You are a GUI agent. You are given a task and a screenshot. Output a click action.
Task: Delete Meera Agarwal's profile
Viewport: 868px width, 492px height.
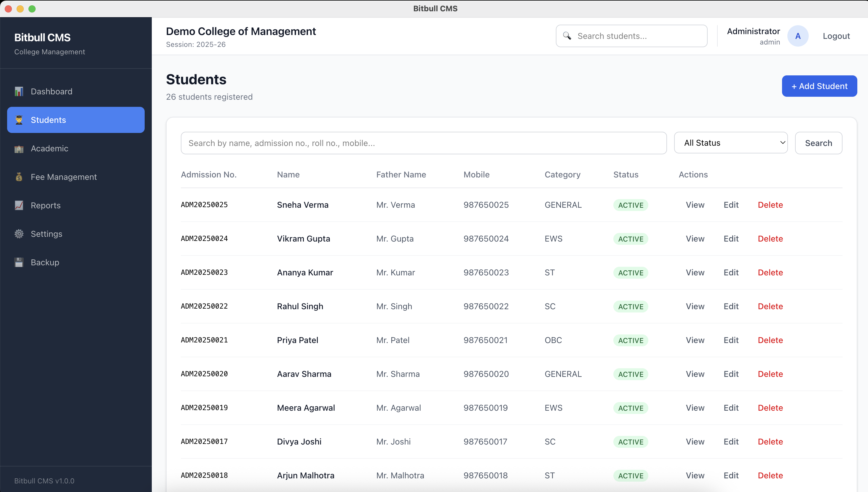click(x=770, y=408)
